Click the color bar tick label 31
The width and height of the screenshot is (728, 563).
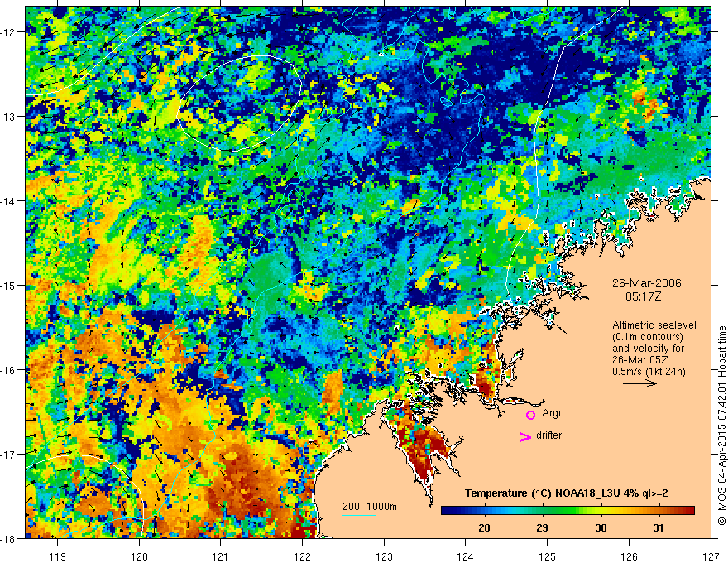pos(658,527)
